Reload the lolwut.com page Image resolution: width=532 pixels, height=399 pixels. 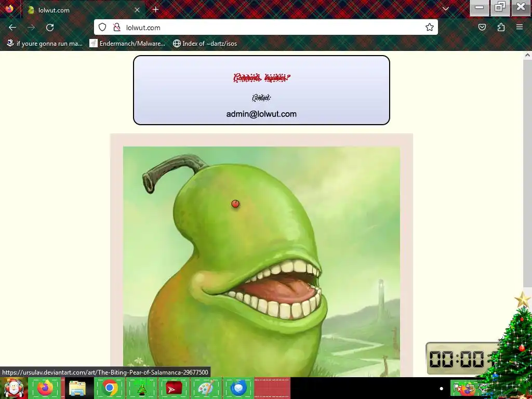pos(50,28)
